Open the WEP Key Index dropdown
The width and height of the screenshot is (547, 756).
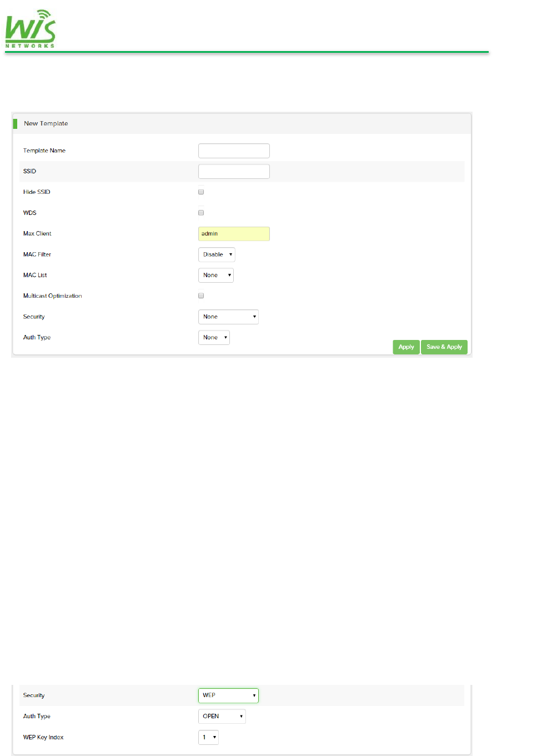click(208, 737)
